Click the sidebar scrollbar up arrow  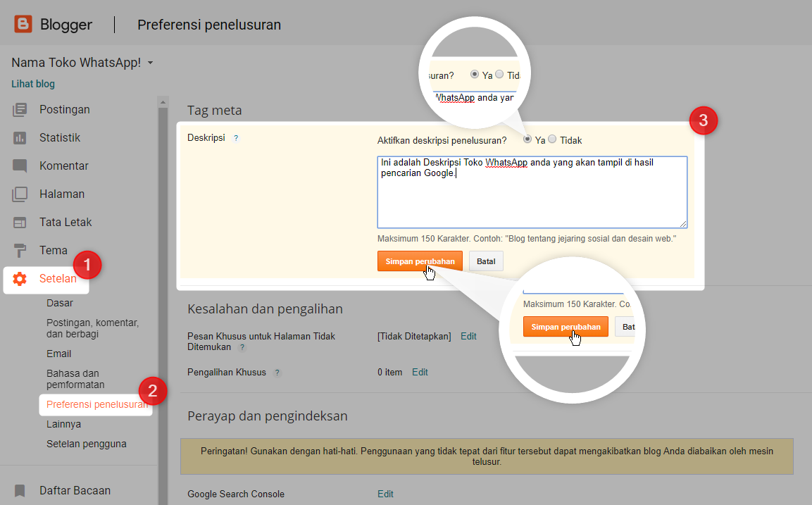click(x=163, y=102)
